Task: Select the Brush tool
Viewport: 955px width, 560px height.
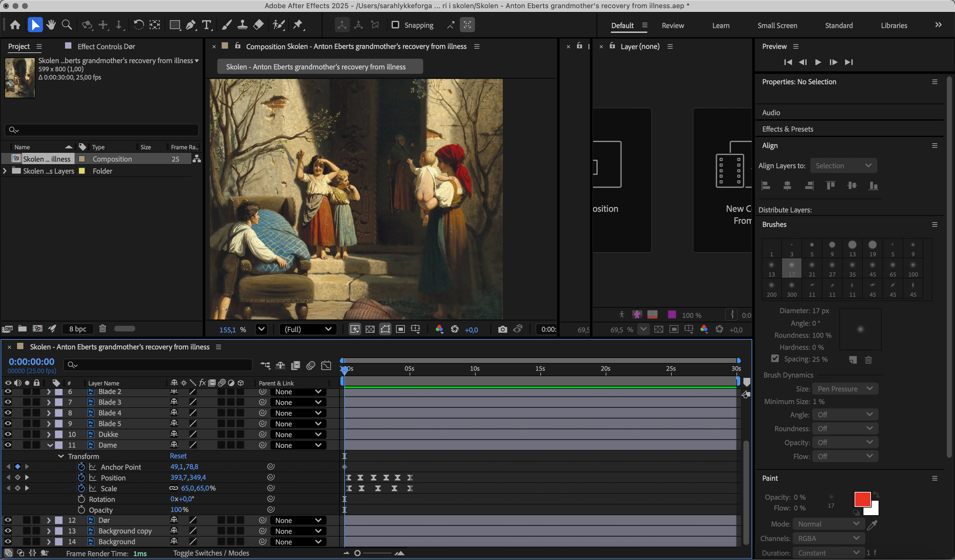Action: click(x=226, y=25)
